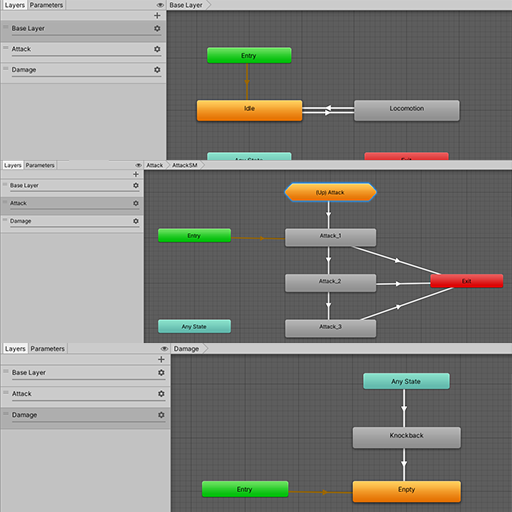
Task: Open settings gear for Damage layer in top panel
Action: click(x=157, y=70)
